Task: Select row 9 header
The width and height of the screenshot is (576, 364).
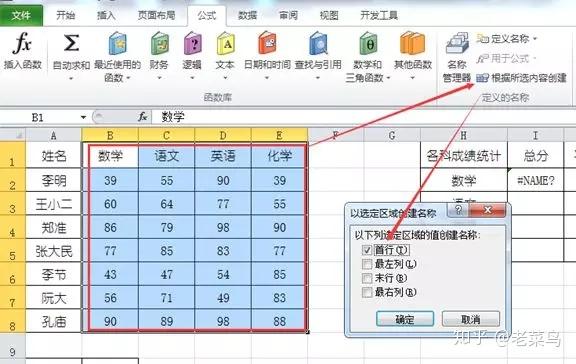Action: pos(12,347)
